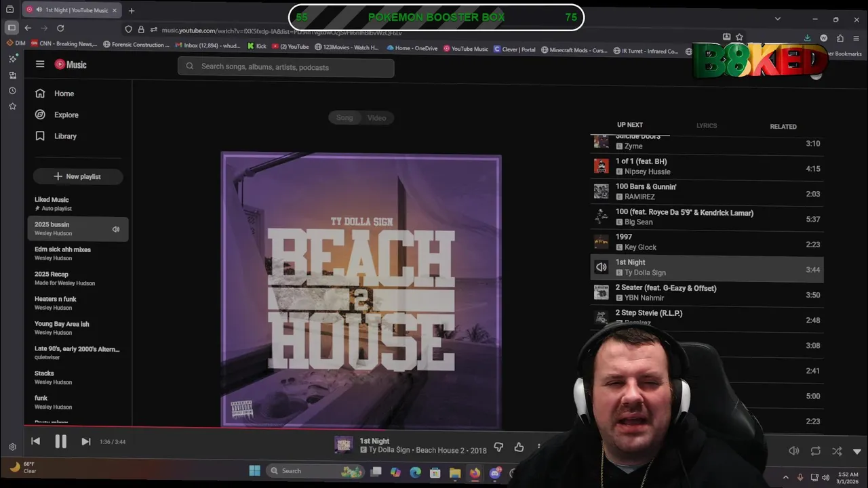Close the 1st Night YouTube Music tab
Screen dimensions: 868x488
tap(114, 10)
